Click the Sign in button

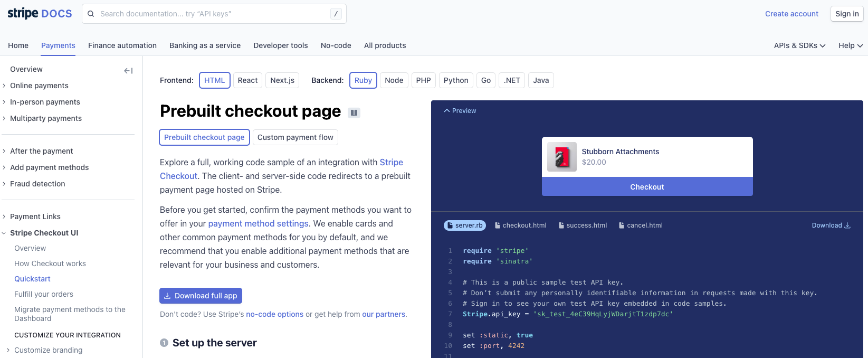(x=847, y=14)
